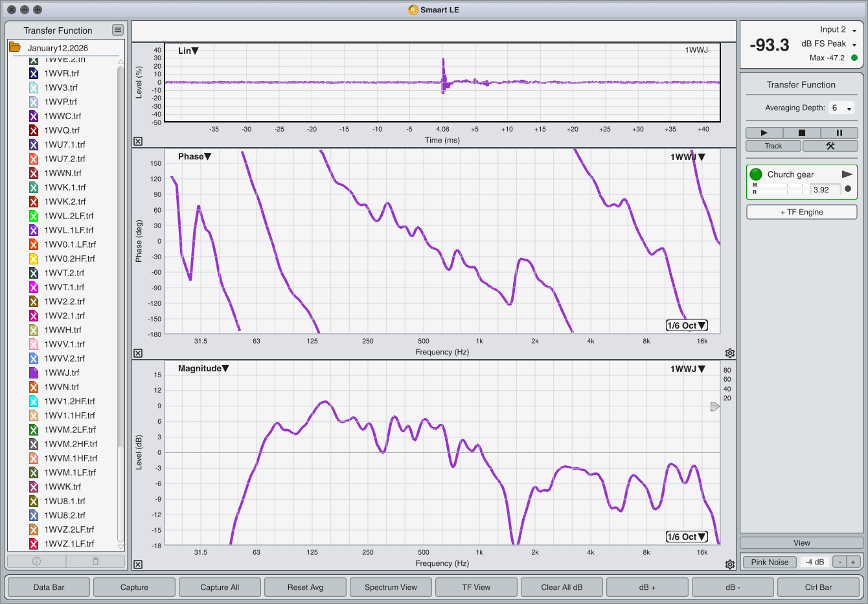This screenshot has width=868, height=604.
Task: Open the Averaging Depth dropdown
Action: [841, 108]
